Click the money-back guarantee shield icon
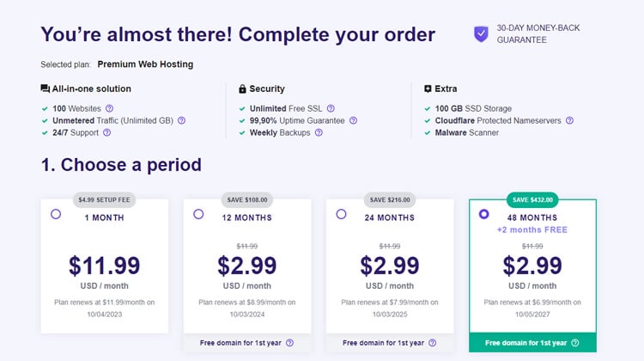 point(481,34)
